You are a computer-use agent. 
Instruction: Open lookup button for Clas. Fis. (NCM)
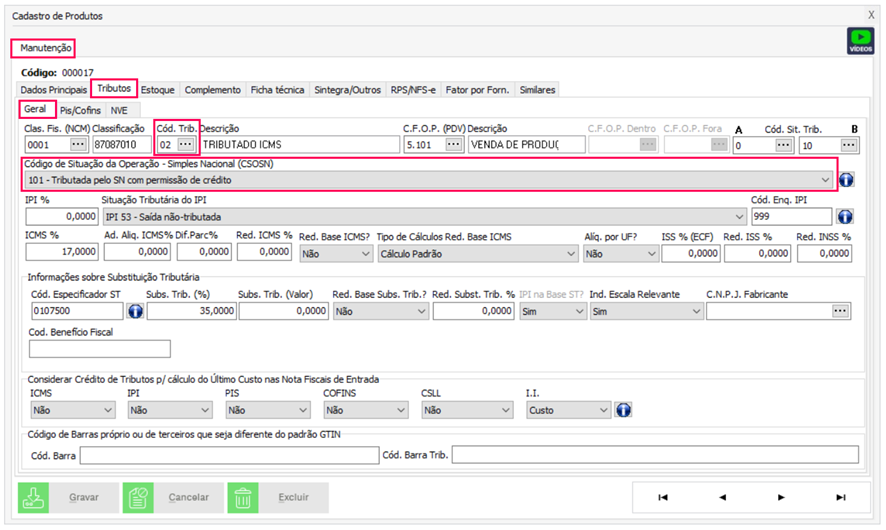[x=79, y=145]
